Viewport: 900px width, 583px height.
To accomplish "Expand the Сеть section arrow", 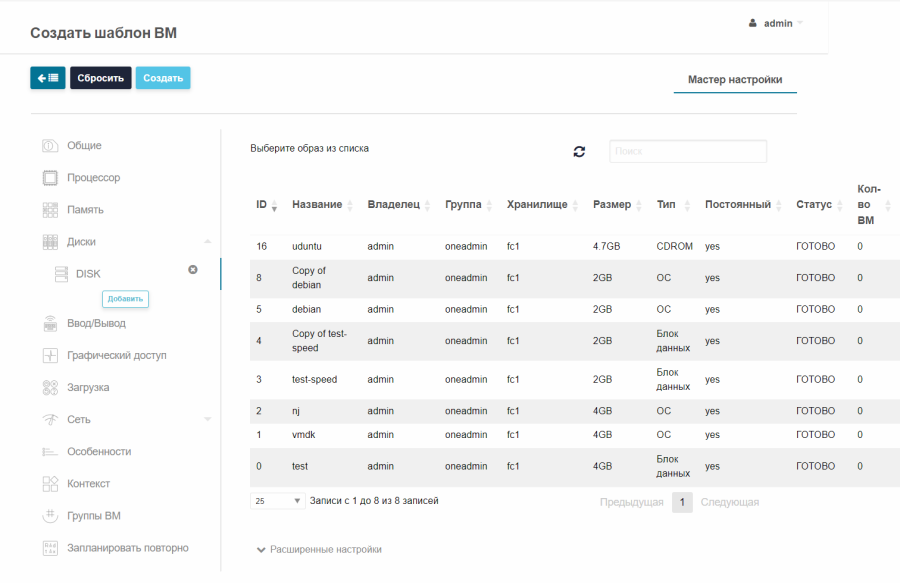I will [208, 419].
